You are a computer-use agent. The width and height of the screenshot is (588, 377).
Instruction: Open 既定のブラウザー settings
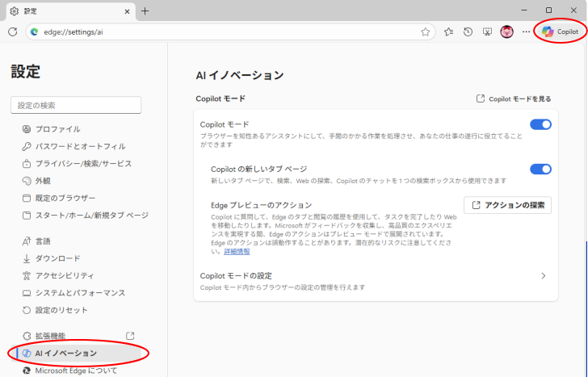point(59,198)
